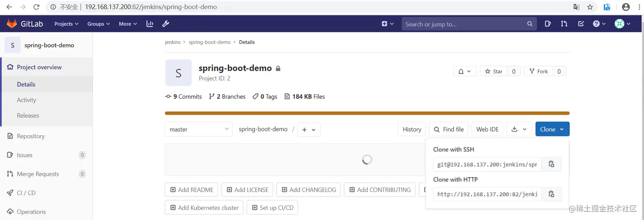The height and width of the screenshot is (220, 644).
Task: Click the spring-boot-demo path link beside branch
Action: coord(263,129)
